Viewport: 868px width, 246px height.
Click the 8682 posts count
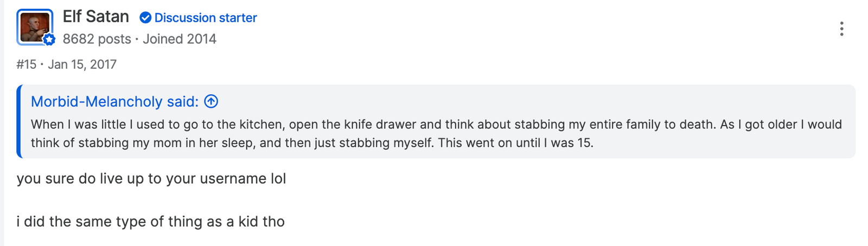[97, 39]
